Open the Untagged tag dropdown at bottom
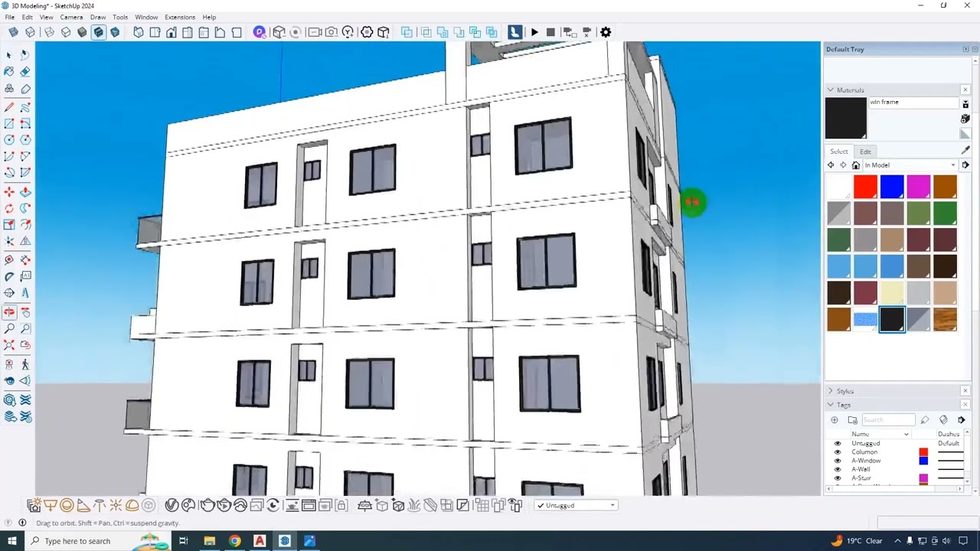The height and width of the screenshot is (551, 980). [577, 505]
